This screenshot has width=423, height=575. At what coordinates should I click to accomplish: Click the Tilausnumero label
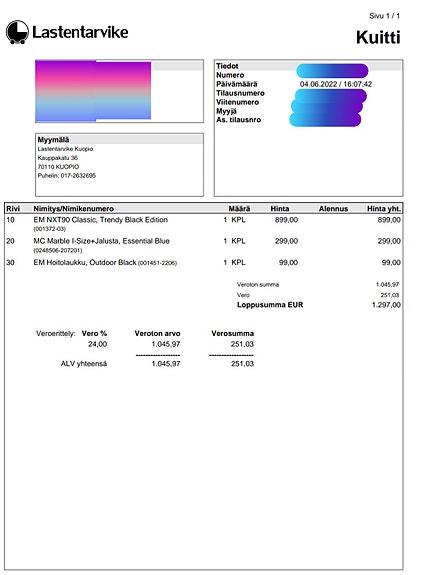(240, 93)
